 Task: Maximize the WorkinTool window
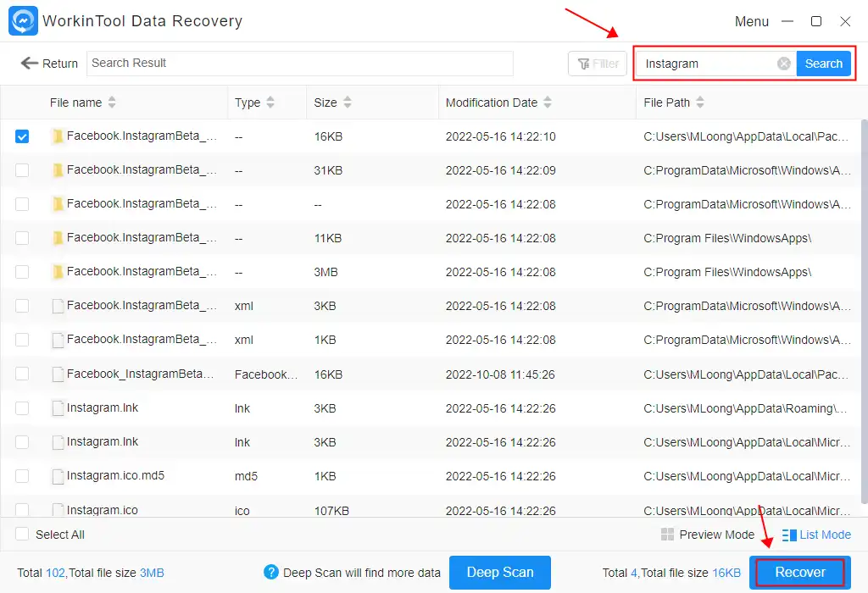point(816,21)
